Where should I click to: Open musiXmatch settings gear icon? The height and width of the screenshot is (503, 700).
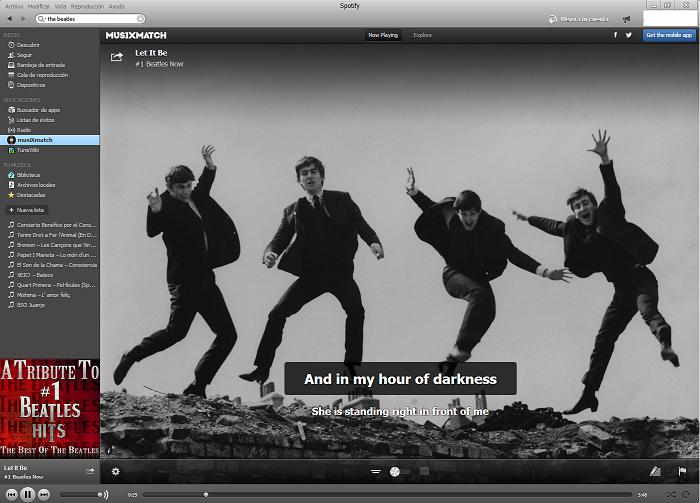116,471
